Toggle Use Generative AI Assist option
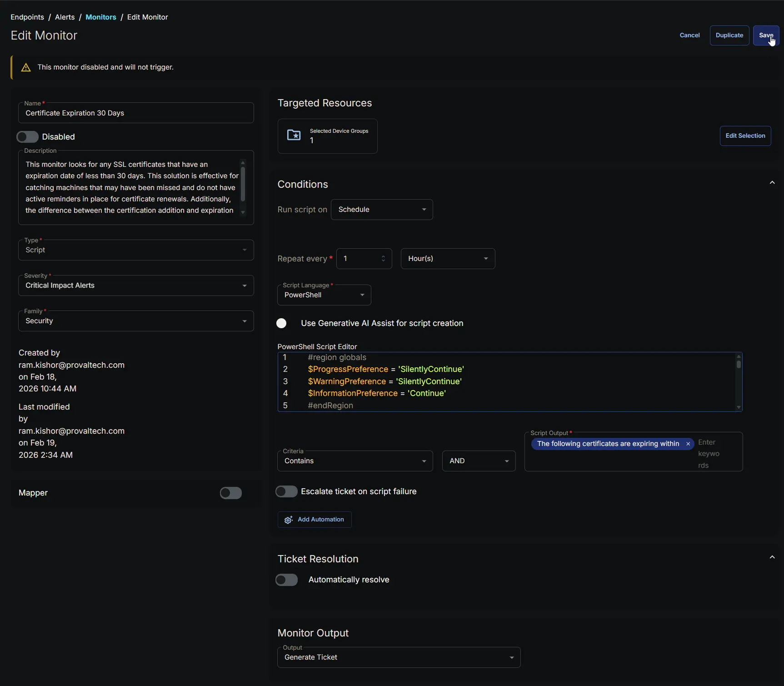This screenshot has height=686, width=784. [282, 323]
